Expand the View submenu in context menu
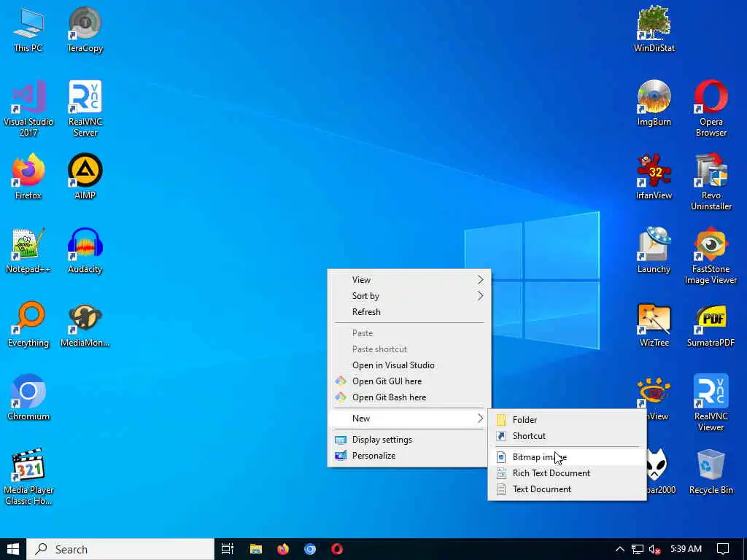 coord(409,279)
